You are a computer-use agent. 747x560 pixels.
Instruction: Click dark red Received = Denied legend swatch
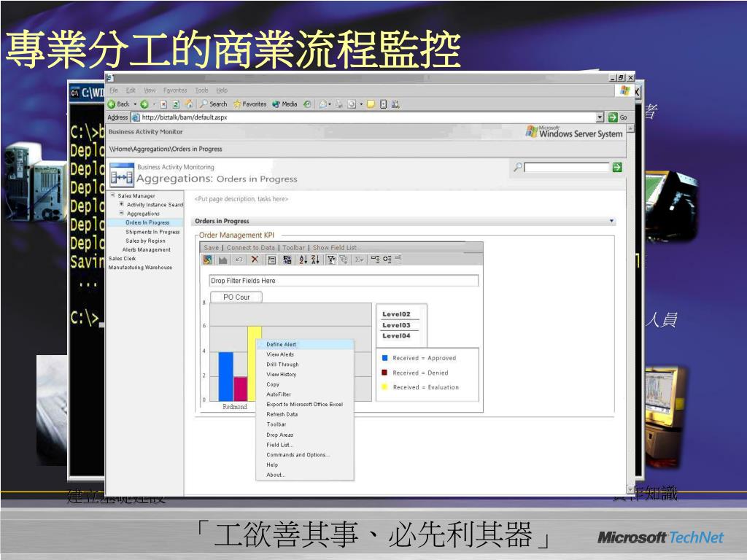[385, 373]
